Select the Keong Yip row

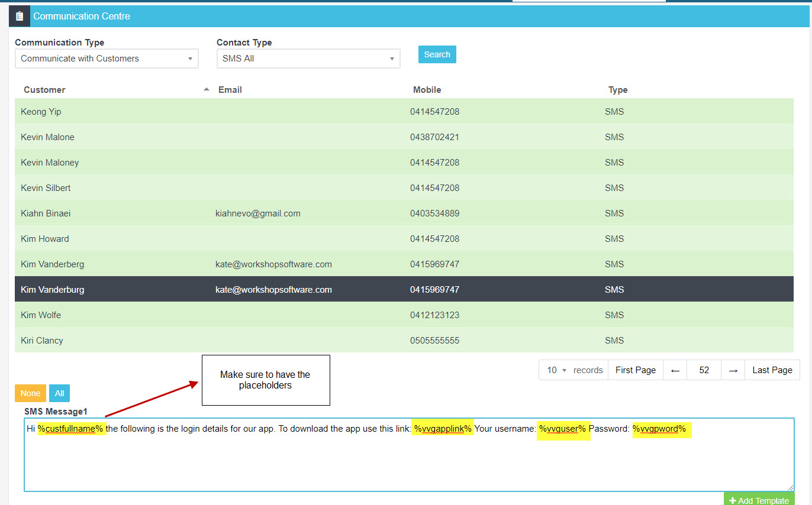click(x=404, y=111)
